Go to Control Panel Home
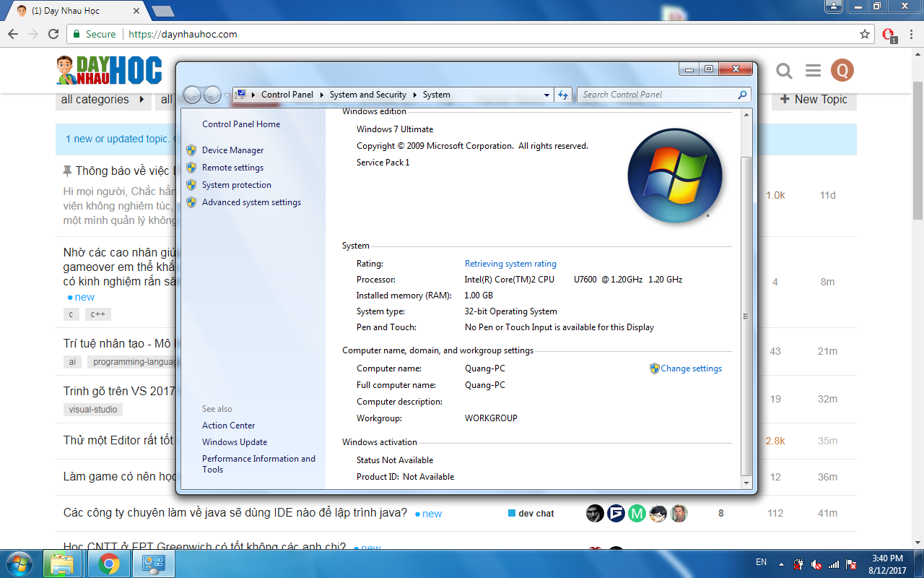The image size is (924, 578). click(241, 124)
